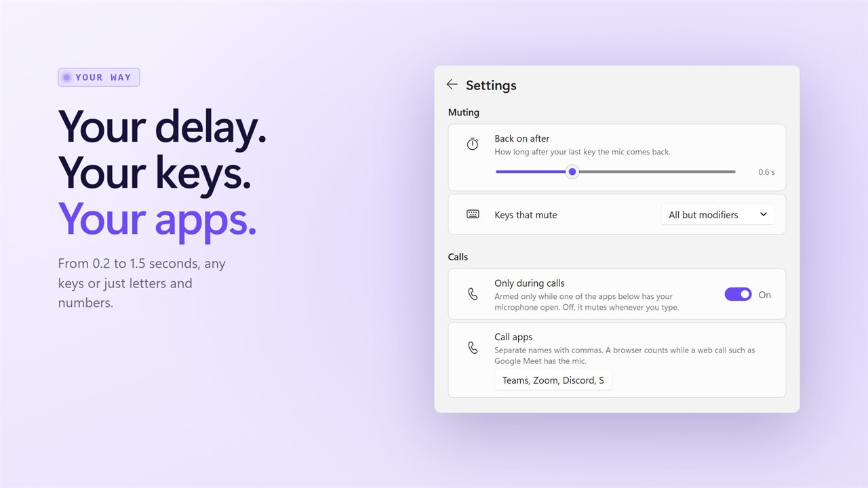Click the Call apps label
The width and height of the screenshot is (868, 488).
tap(513, 337)
